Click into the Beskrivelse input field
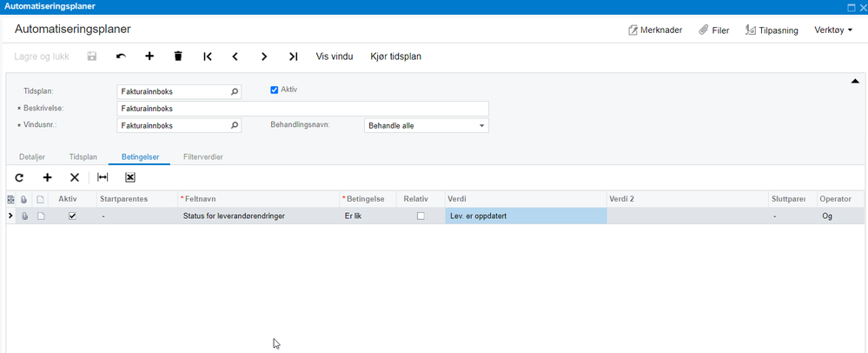 coord(303,109)
